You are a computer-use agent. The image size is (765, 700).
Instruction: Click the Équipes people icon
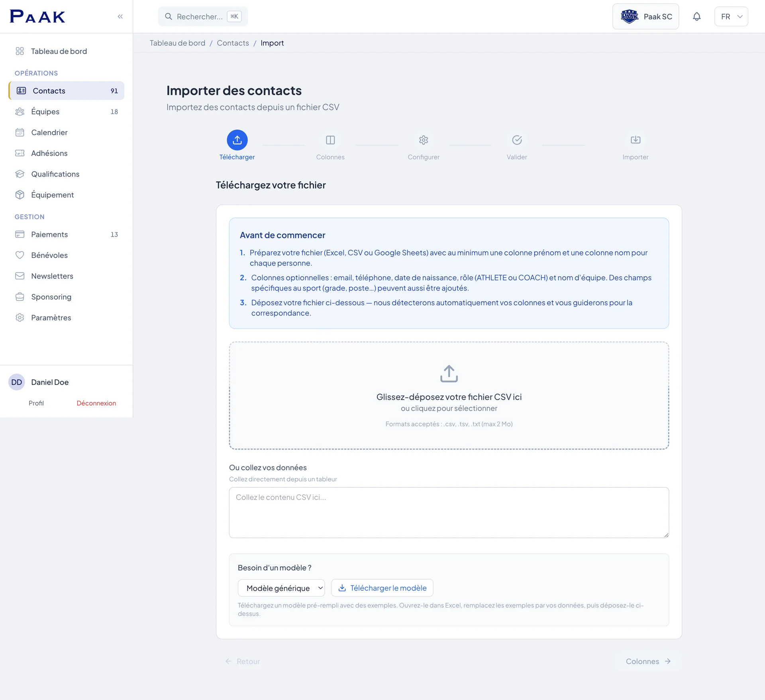pos(20,112)
